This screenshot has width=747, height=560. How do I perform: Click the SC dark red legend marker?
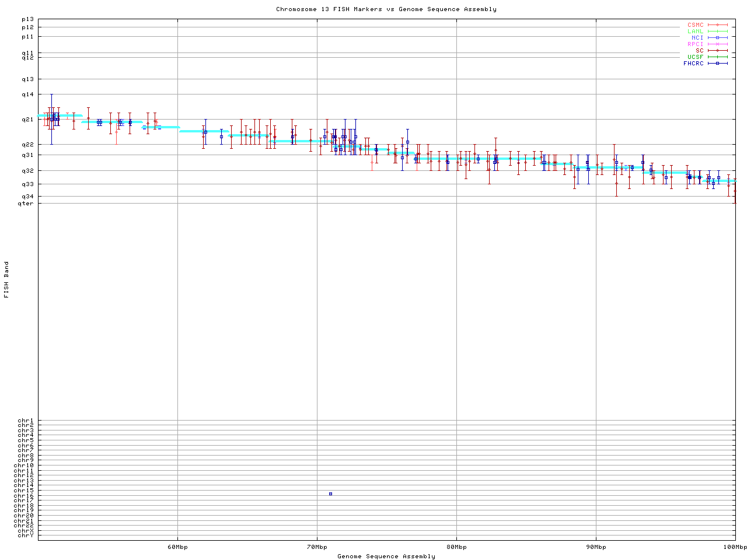pos(717,51)
